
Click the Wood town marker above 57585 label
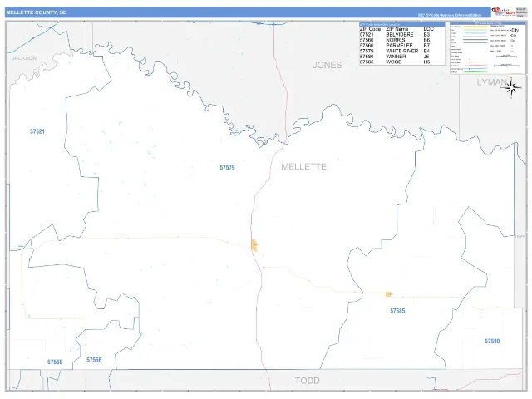(x=388, y=294)
